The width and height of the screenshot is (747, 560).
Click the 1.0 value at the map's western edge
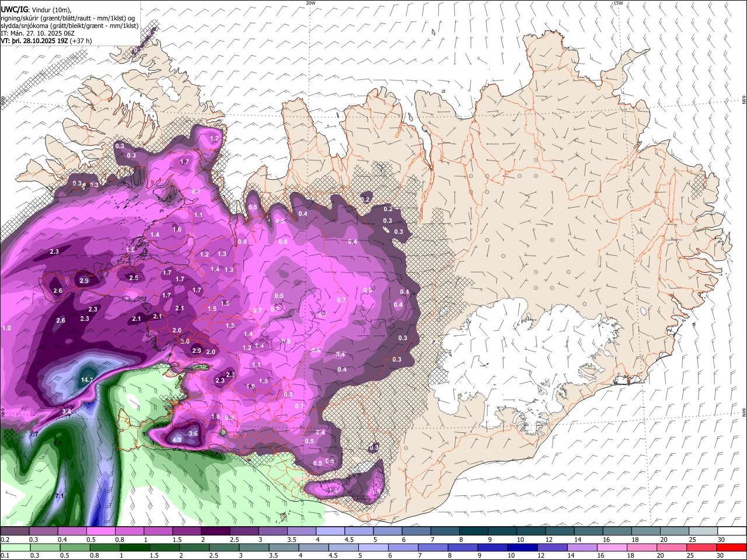[7, 328]
